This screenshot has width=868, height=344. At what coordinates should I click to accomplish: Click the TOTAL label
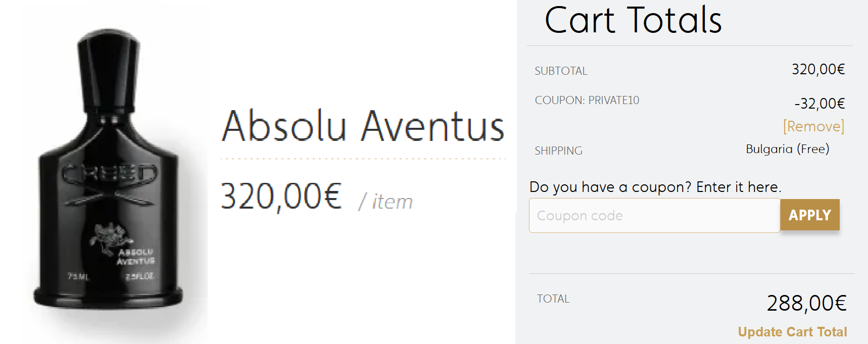553,299
